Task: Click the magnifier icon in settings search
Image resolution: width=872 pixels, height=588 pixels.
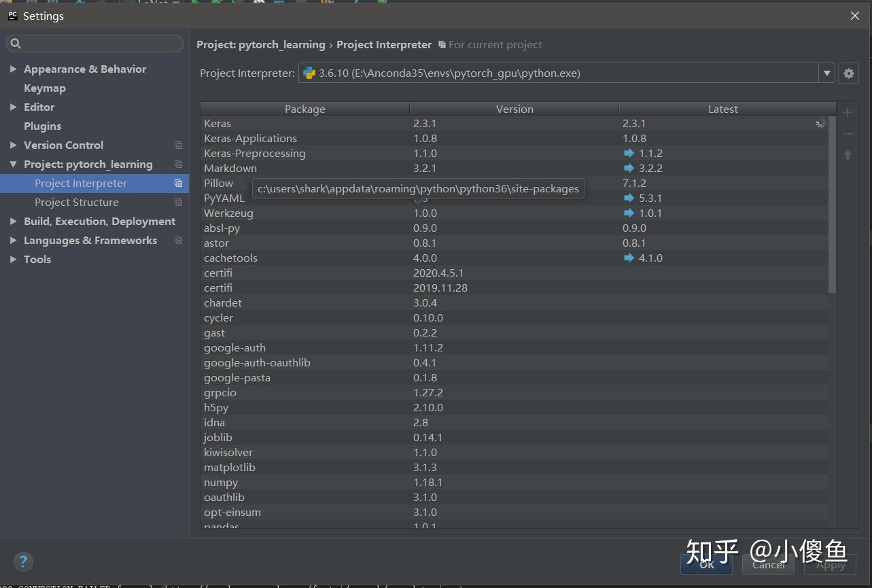Action: tap(16, 44)
